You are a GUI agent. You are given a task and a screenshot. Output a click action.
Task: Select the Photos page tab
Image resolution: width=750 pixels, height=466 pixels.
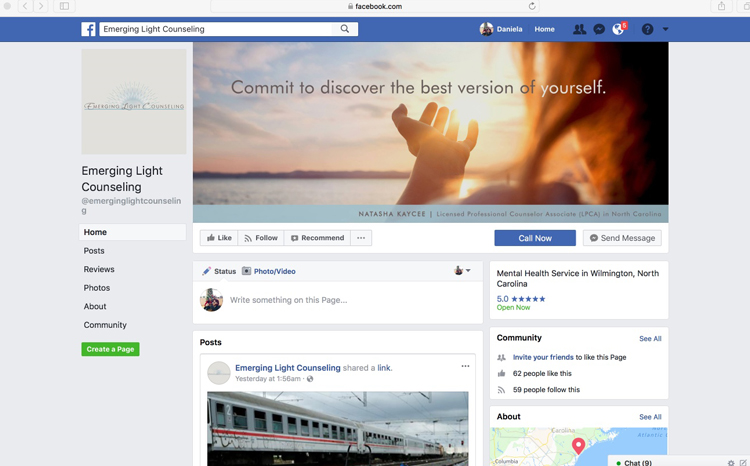coord(97,288)
